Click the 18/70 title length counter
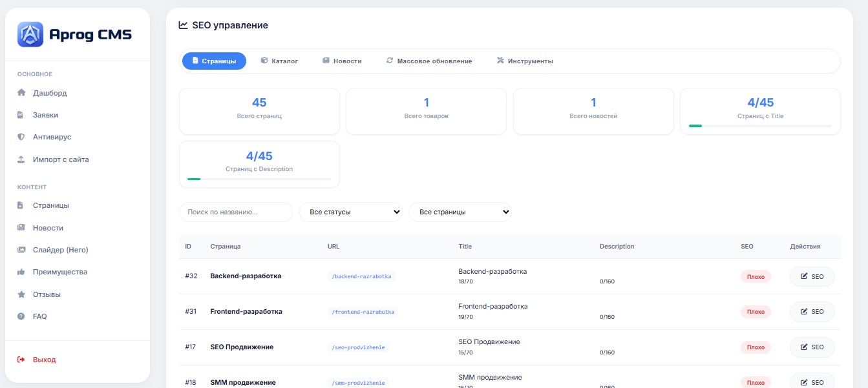Viewport: 868px width, 388px height. pos(465,281)
